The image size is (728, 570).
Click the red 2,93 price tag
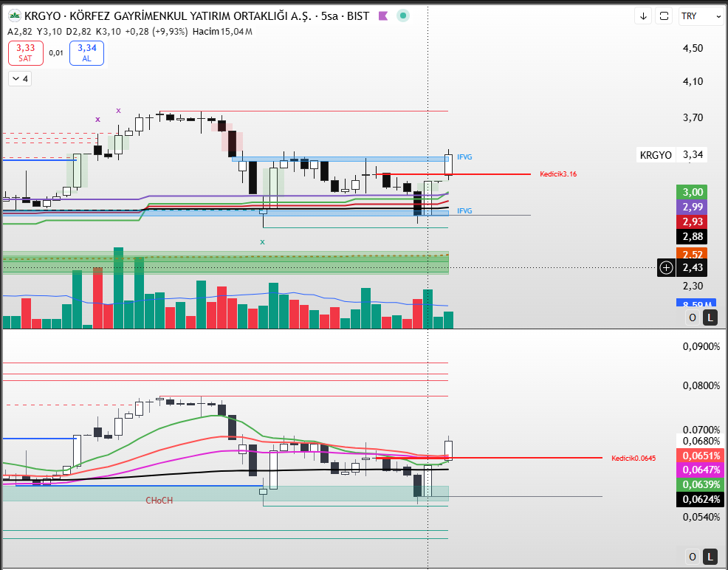click(692, 222)
